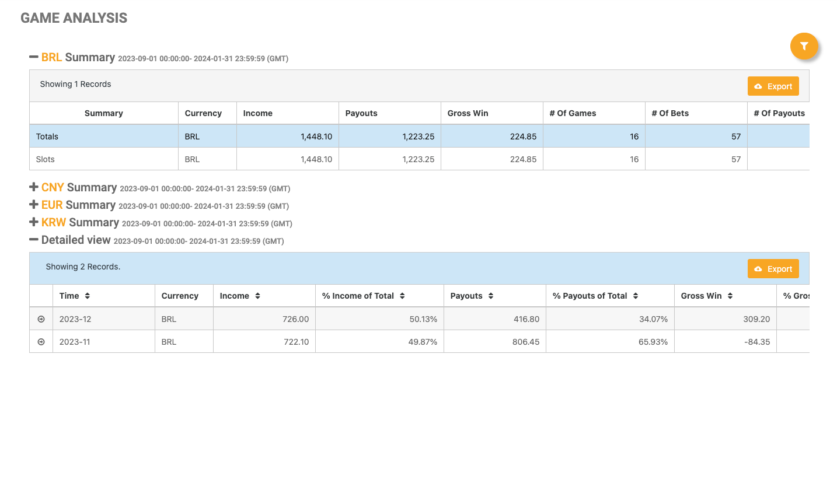This screenshot has width=837, height=504.
Task: Sort by Payouts column in Detailed view
Action: point(491,296)
